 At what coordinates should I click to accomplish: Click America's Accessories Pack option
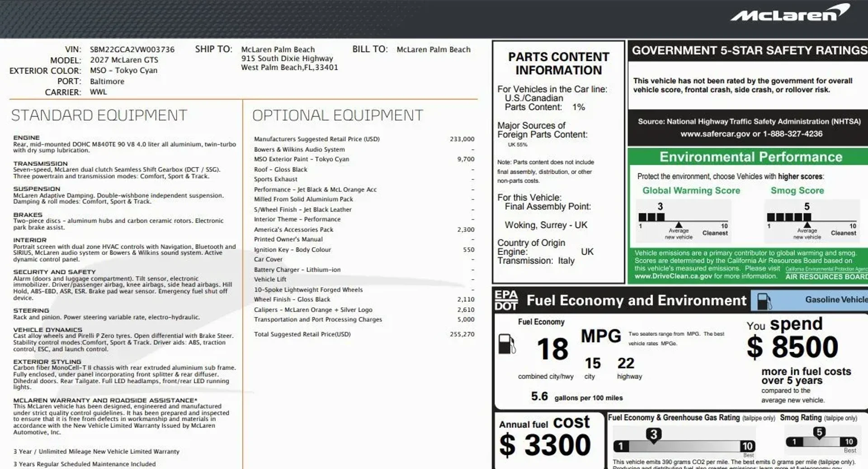click(x=293, y=230)
